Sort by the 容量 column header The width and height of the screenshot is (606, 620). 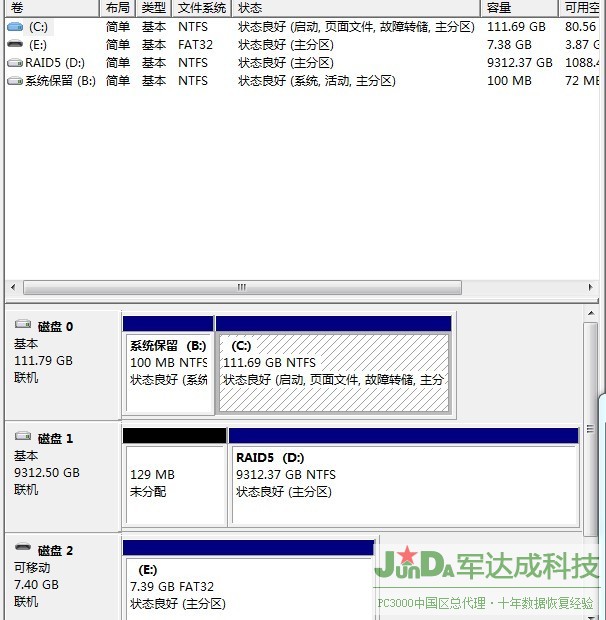(x=519, y=8)
